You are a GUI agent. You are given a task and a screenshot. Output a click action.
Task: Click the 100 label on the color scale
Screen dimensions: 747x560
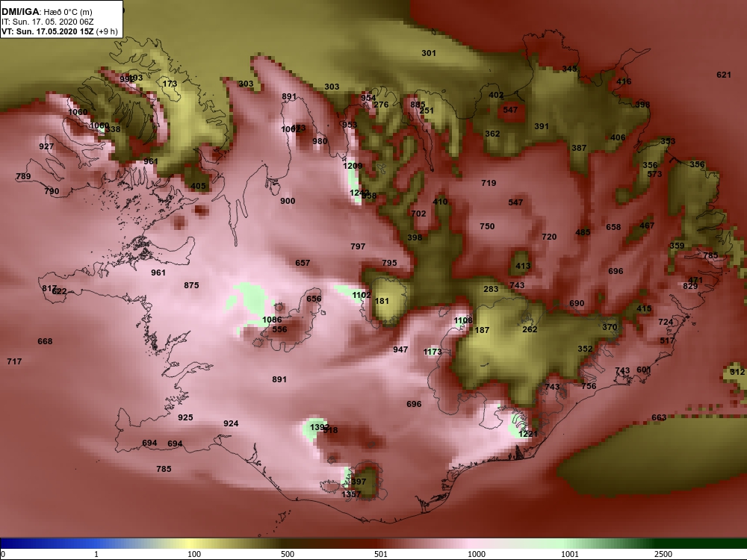[194, 554]
